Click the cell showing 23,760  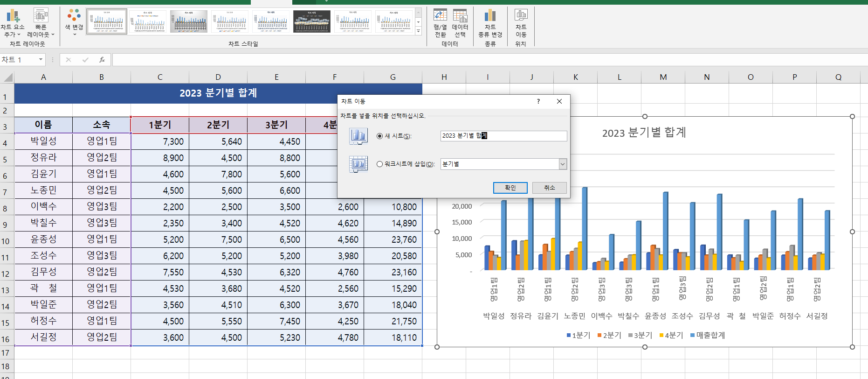[x=393, y=239]
